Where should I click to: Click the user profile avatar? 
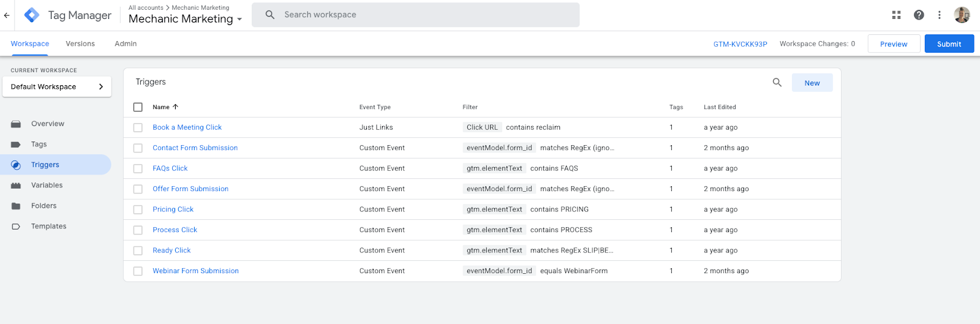[962, 15]
